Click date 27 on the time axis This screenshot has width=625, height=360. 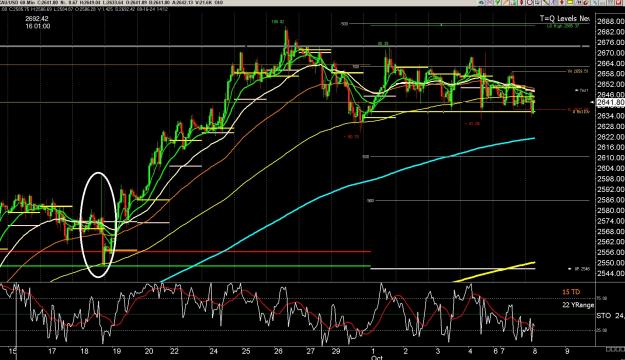pos(311,351)
